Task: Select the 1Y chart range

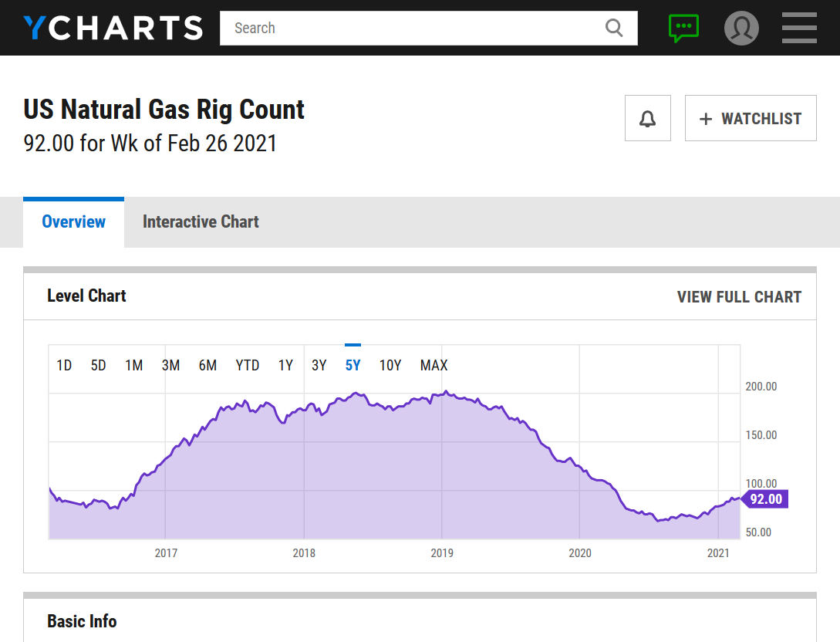Action: pos(285,366)
